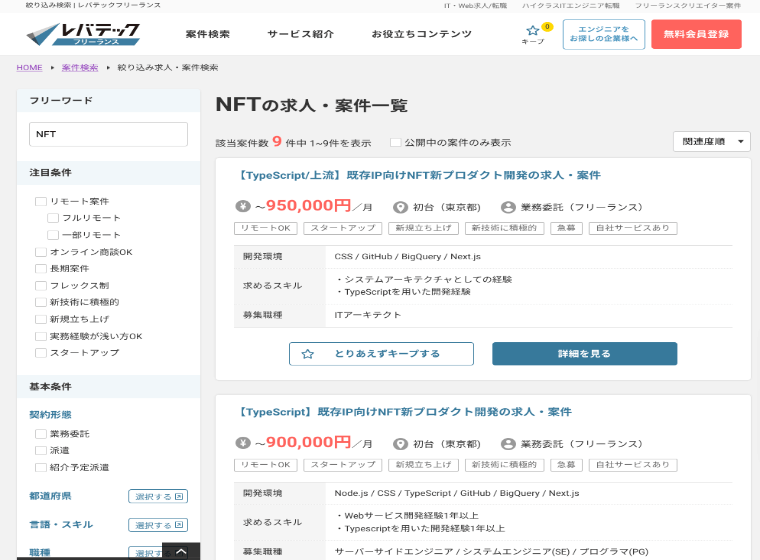Viewport: 760px width, 560px height.
Task: Click CSS / GitHub / BigQuery / Next.js text
Action: coord(408,256)
